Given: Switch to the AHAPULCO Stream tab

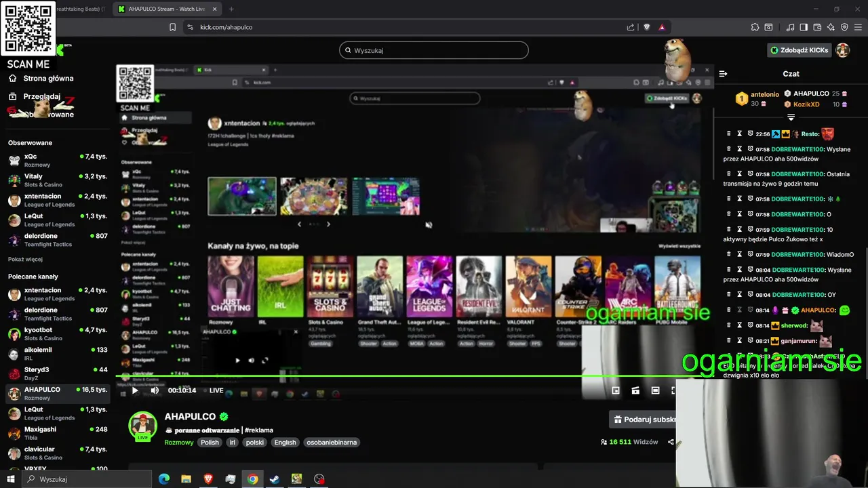Looking at the screenshot, I should (166, 9).
